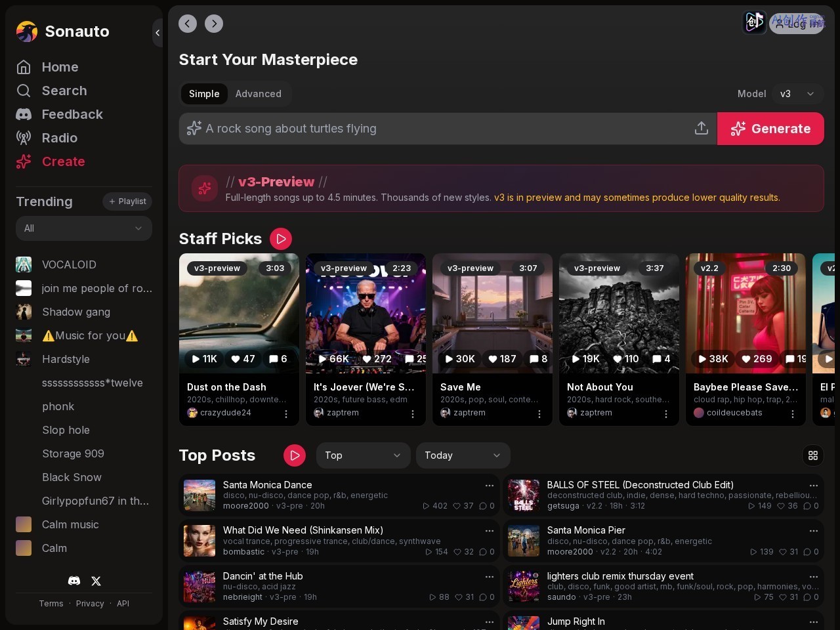Collapse the sidebar with the chevron handle
This screenshot has height=630, width=840.
157,32
